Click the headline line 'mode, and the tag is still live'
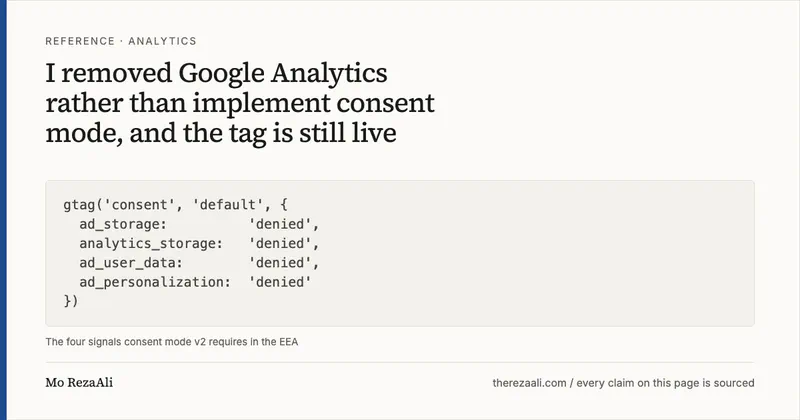 (x=221, y=133)
